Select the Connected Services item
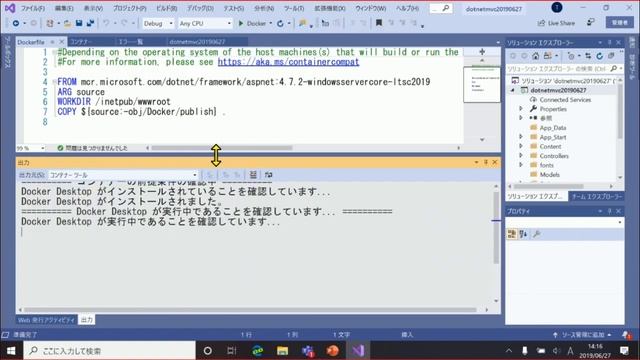Screen dimensions: 640x360 565,100
